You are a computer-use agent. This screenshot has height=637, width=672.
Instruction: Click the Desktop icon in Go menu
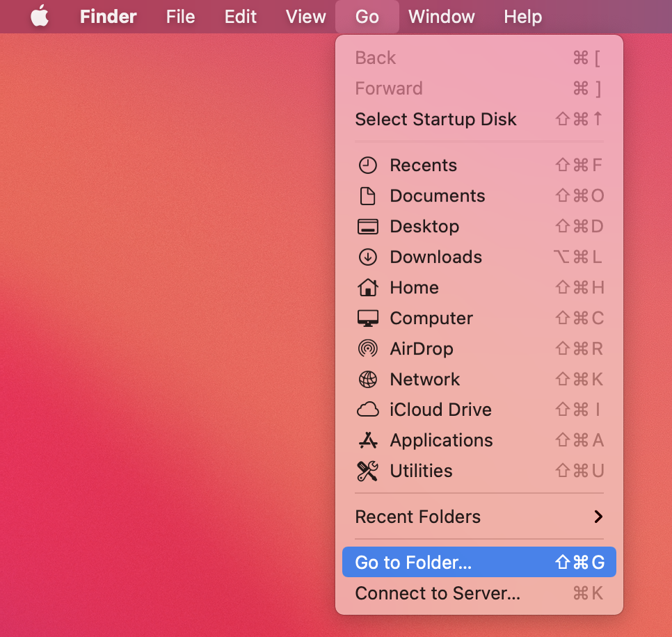point(368,227)
